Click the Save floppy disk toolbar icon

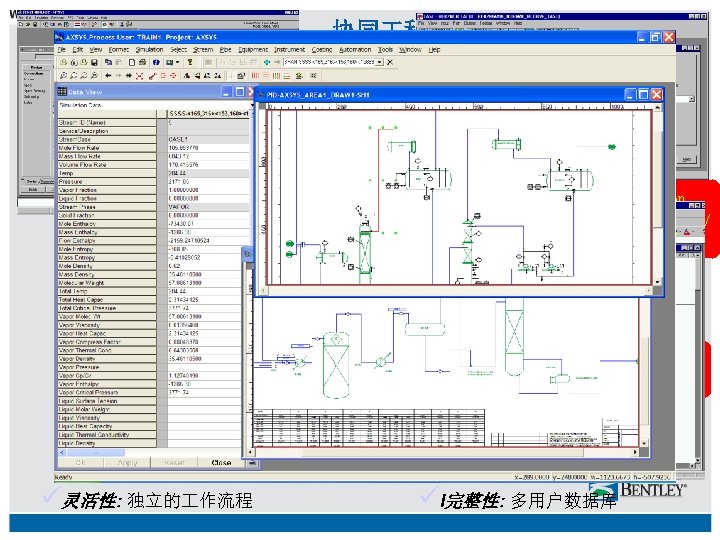[94, 62]
